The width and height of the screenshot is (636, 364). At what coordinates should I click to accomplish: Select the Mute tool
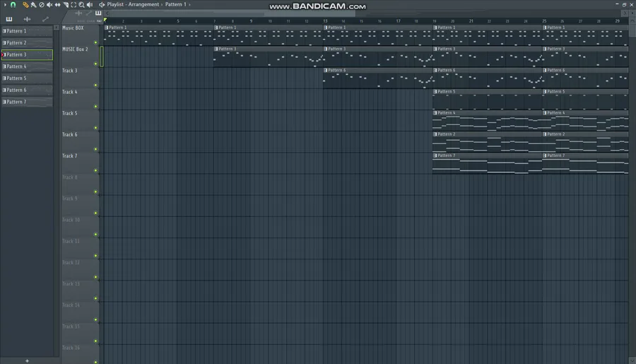pyautogui.click(x=49, y=5)
